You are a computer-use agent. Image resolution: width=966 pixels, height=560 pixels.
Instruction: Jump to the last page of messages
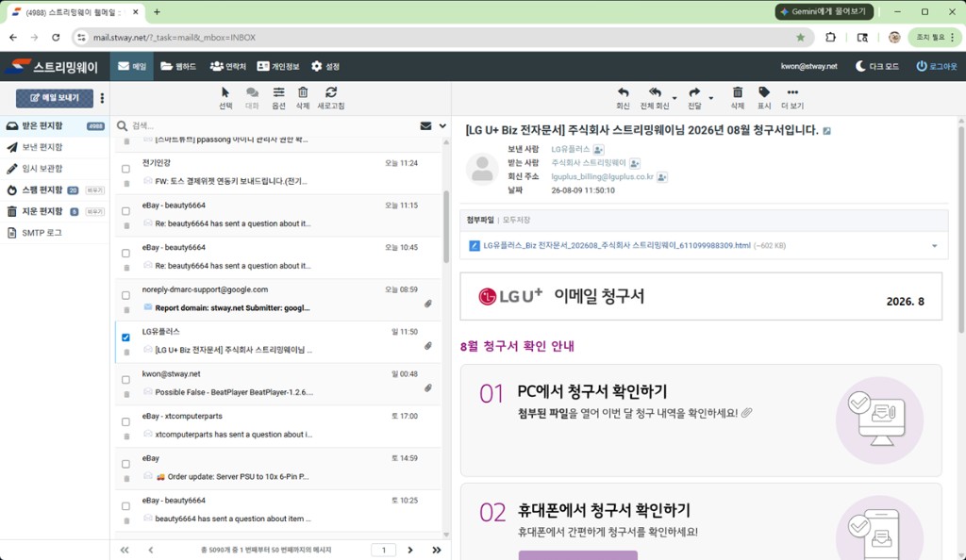(x=437, y=551)
